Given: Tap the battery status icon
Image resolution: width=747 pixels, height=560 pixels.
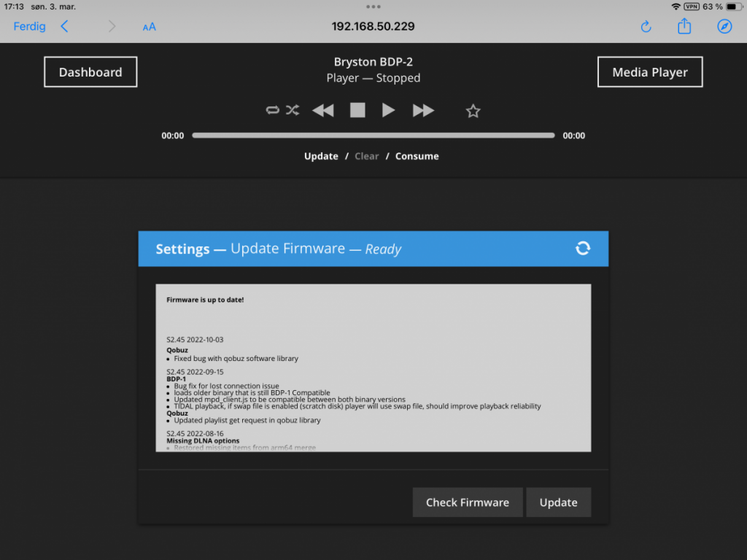Looking at the screenshot, I should pyautogui.click(x=734, y=7).
